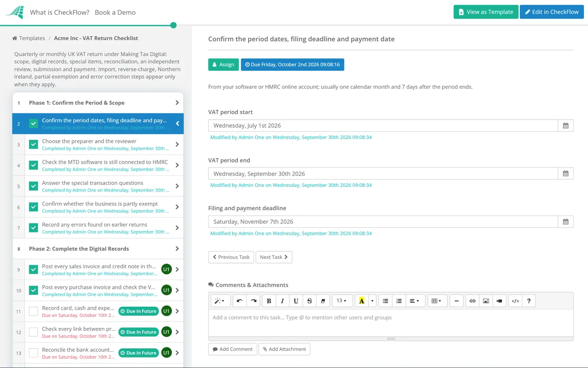Uncheck 'Record any errors found' task checkbox
Viewport: 588px width, 368px height.
tap(34, 228)
